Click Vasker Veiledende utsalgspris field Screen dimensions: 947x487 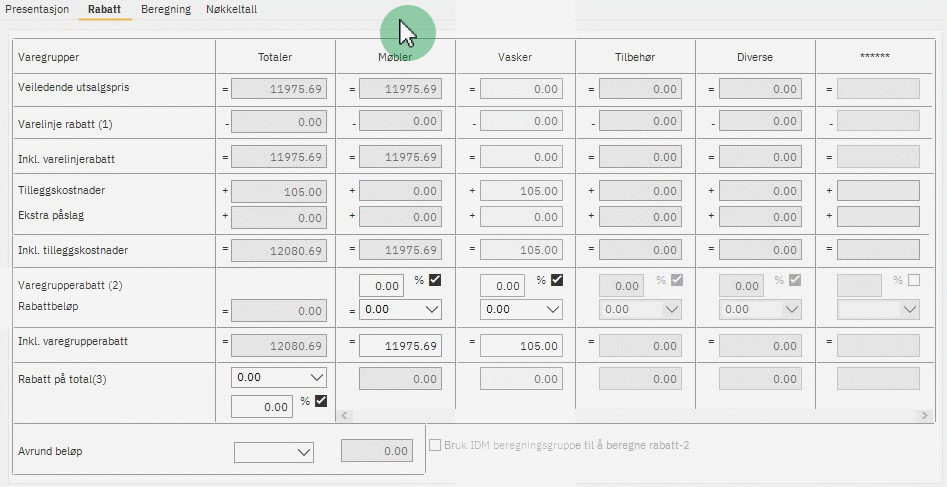click(521, 89)
